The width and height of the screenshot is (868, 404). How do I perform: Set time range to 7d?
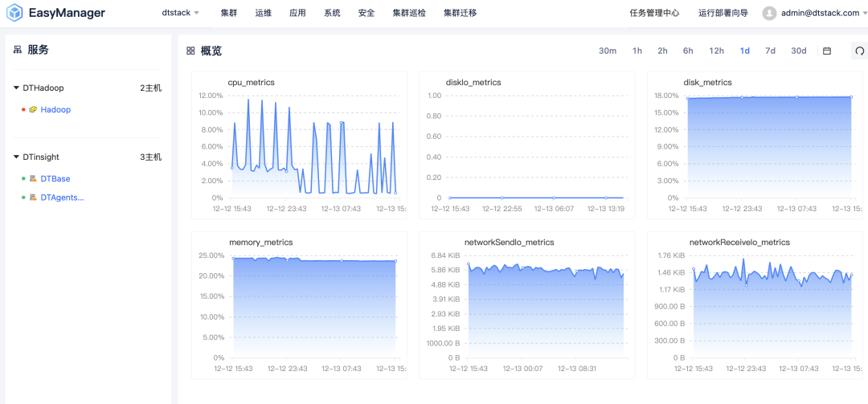point(770,51)
